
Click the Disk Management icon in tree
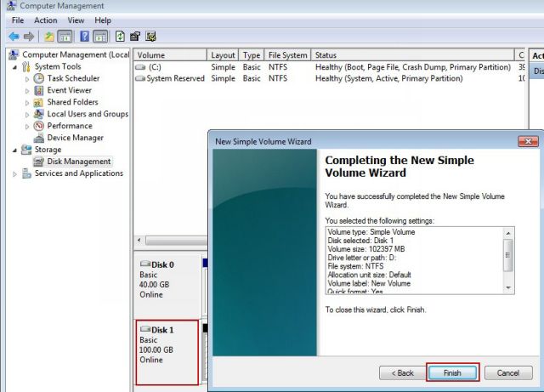pyautogui.click(x=38, y=162)
